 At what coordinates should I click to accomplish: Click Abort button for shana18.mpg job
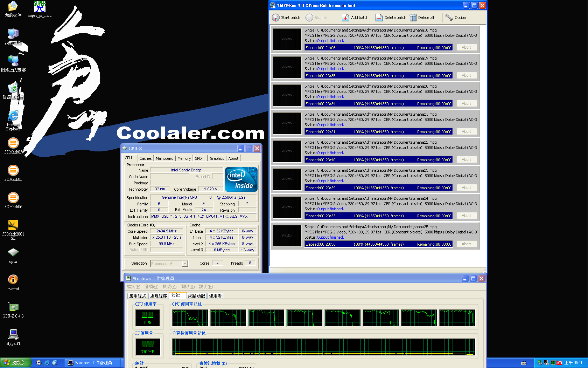coord(467,47)
